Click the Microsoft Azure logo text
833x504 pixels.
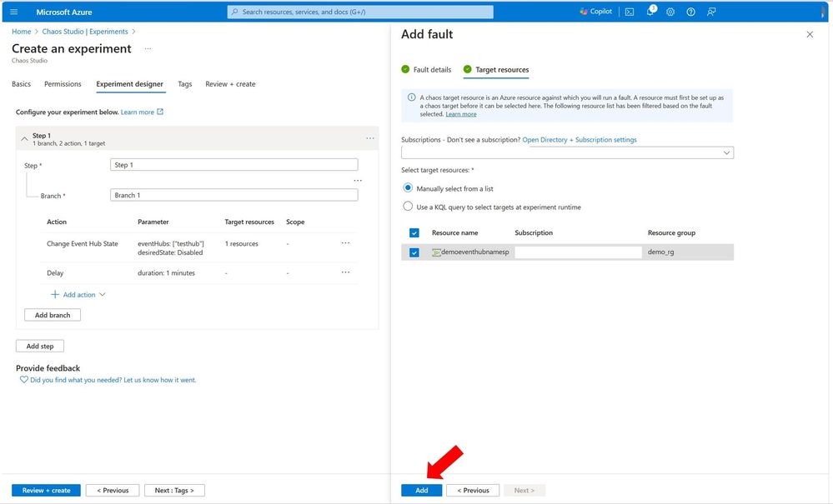63,12
